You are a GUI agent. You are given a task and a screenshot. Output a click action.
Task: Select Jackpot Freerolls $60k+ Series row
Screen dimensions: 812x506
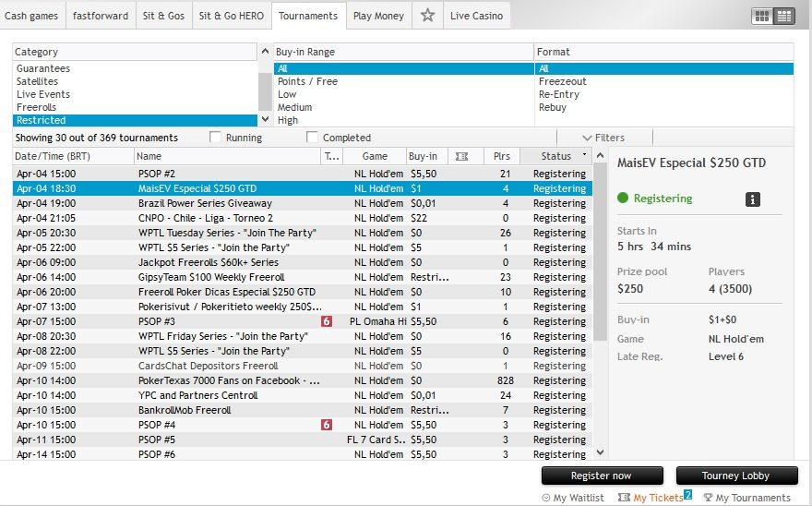tap(303, 262)
